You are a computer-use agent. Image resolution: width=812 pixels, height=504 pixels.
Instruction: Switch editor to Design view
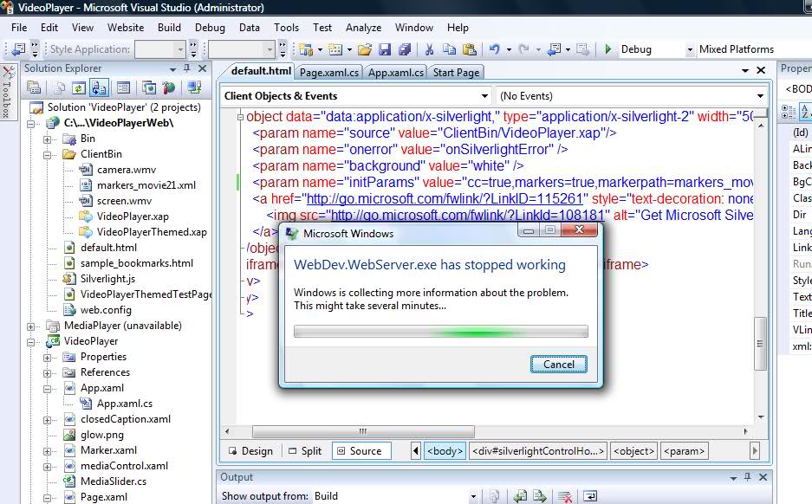point(250,451)
